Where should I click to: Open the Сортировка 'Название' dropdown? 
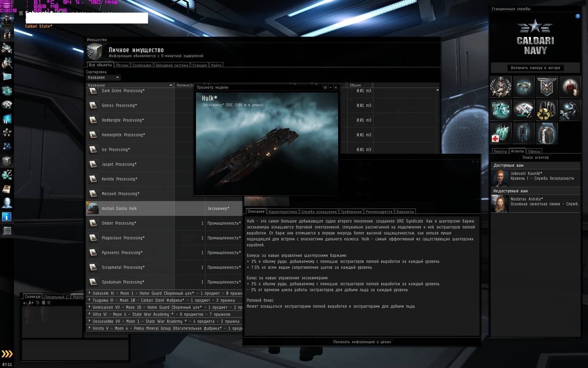(x=103, y=77)
